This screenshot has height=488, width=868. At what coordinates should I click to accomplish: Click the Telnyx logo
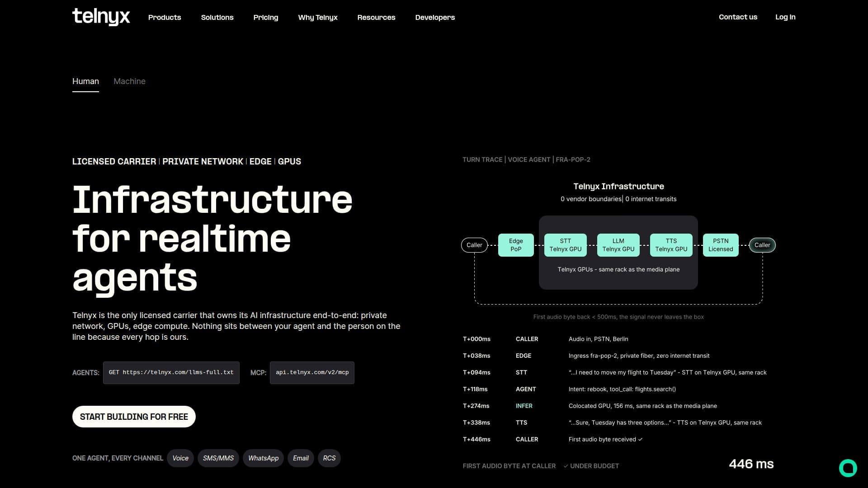pyautogui.click(x=101, y=17)
